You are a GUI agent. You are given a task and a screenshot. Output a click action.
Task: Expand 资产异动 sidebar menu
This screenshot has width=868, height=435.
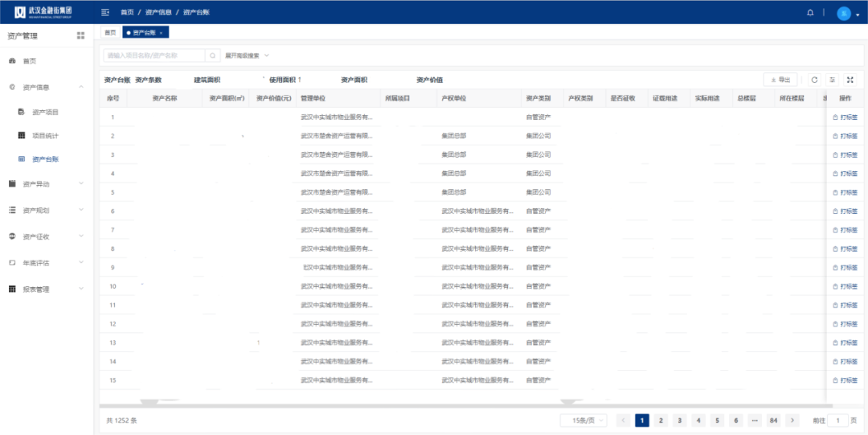point(47,183)
